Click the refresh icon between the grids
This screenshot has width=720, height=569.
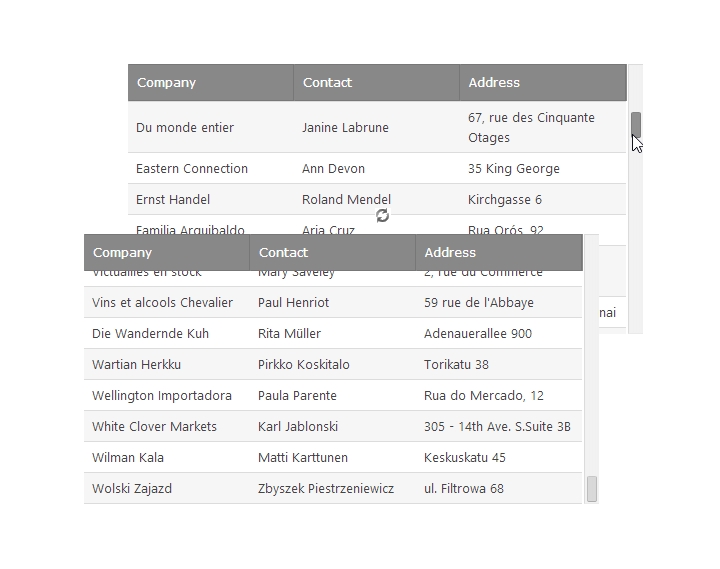382,215
